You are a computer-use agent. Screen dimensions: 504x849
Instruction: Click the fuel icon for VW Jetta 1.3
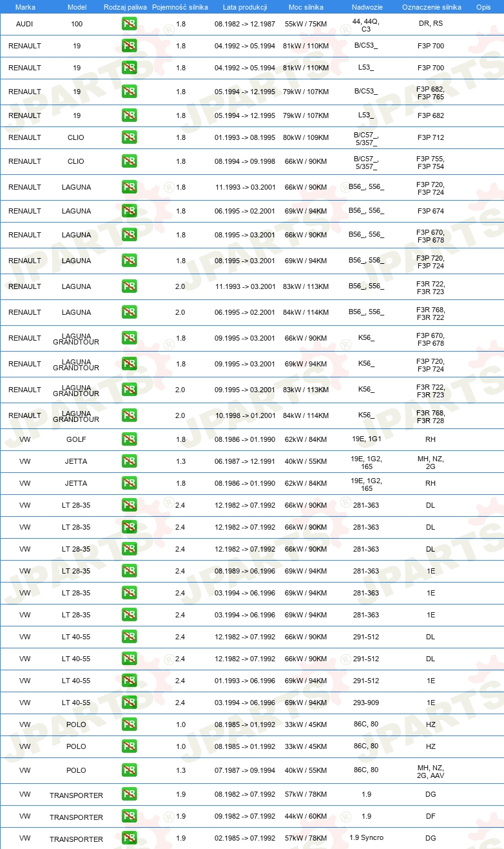click(x=129, y=461)
